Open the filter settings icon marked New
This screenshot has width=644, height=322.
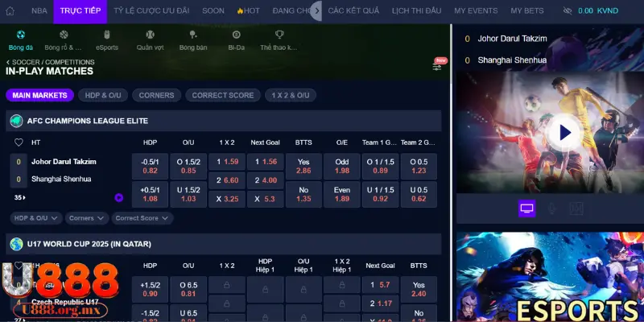click(x=437, y=66)
